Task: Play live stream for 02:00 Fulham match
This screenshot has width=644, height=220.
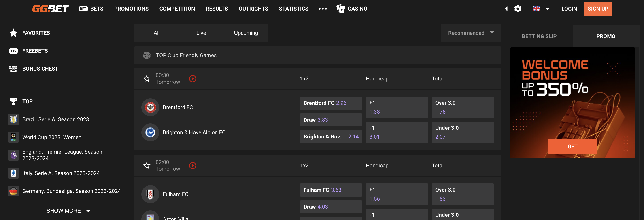Action: tap(193, 165)
